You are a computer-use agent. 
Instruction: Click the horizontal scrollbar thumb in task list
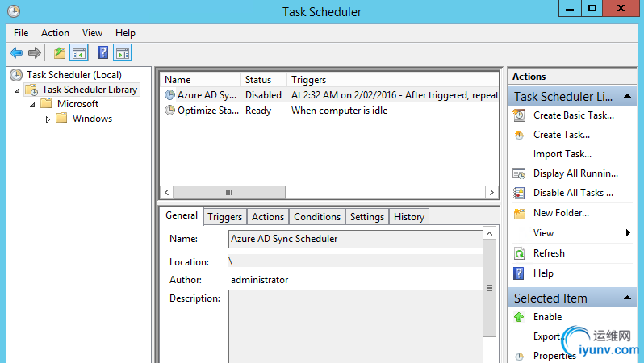229,192
